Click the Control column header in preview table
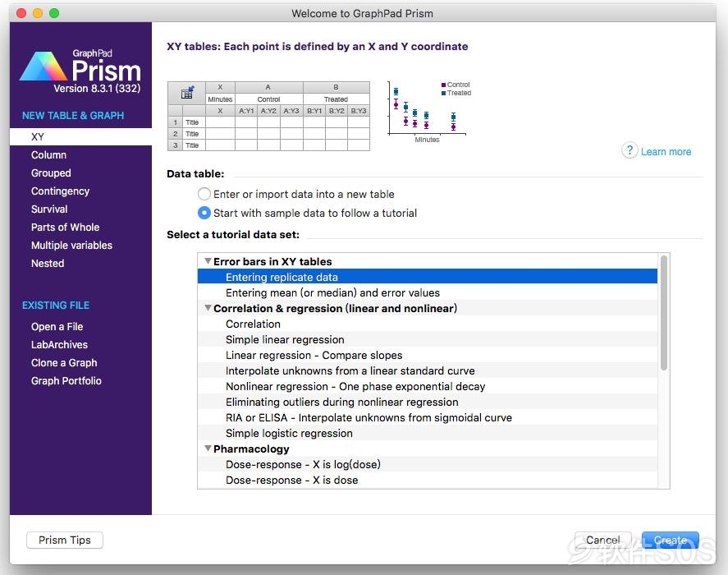The width and height of the screenshot is (728, 575). [269, 99]
